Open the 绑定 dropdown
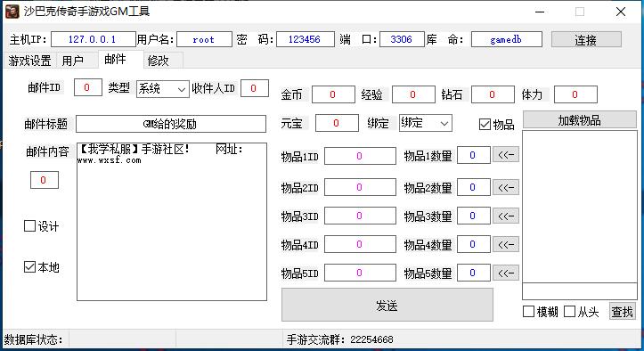The image size is (644, 351). point(426,123)
